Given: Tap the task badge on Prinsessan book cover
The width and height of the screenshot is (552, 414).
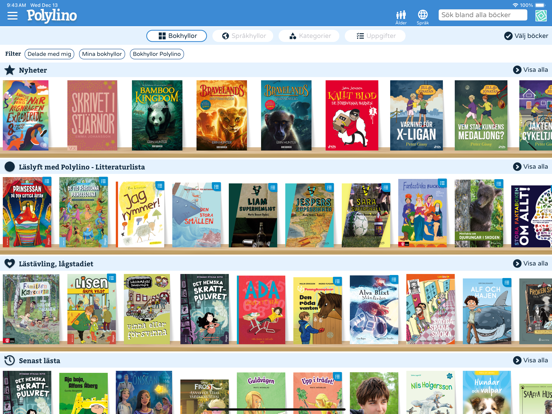Looking at the screenshot, I should (47, 181).
